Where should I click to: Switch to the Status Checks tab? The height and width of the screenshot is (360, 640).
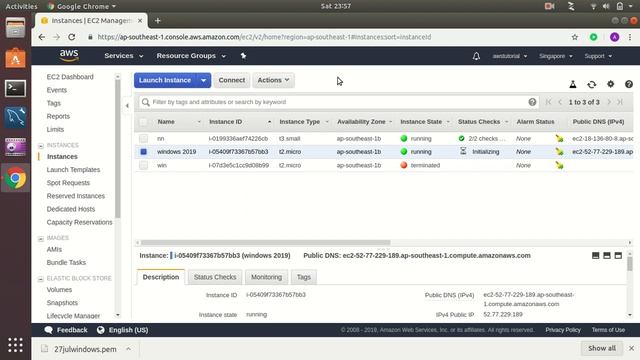(215, 277)
